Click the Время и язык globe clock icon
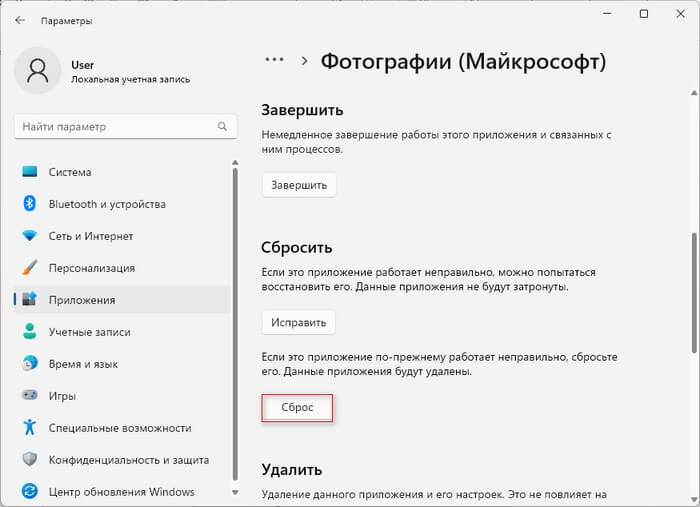The height and width of the screenshot is (507, 700). pos(29,364)
